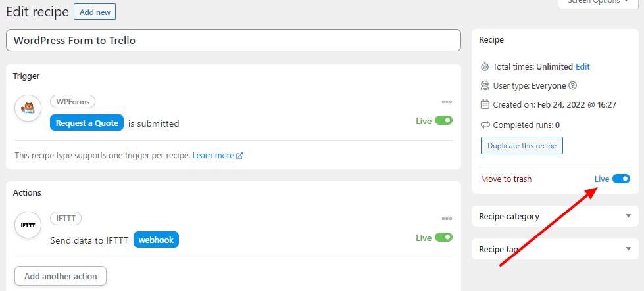This screenshot has height=291, width=644.
Task: Click the Move to trash link
Action: [x=506, y=179]
